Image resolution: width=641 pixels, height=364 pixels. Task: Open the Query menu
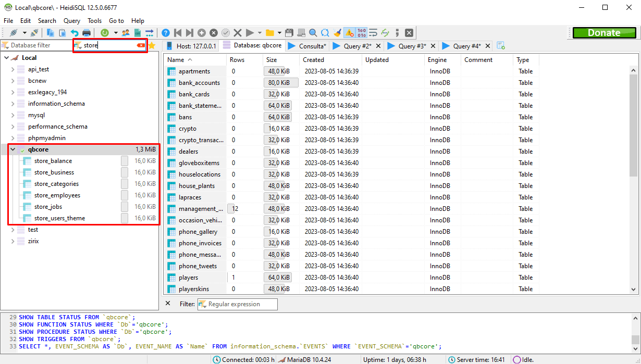click(x=72, y=21)
